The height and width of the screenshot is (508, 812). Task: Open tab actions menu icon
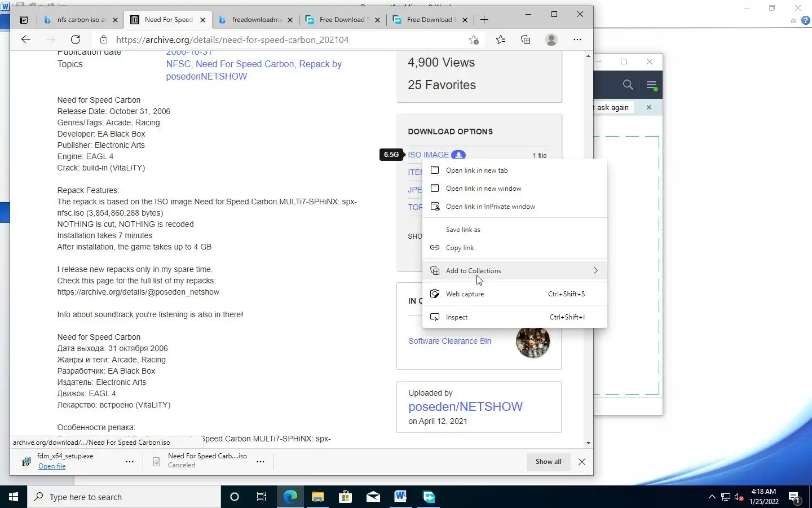coord(24,20)
